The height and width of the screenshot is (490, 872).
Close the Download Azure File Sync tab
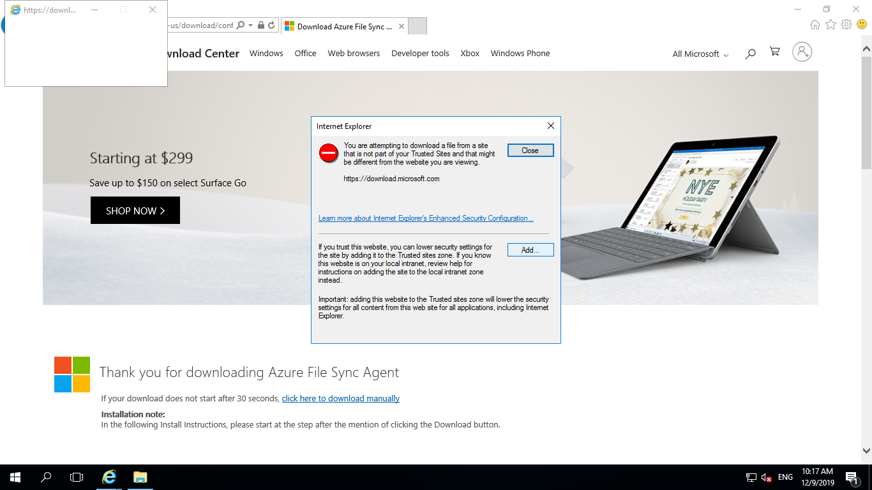click(x=401, y=26)
